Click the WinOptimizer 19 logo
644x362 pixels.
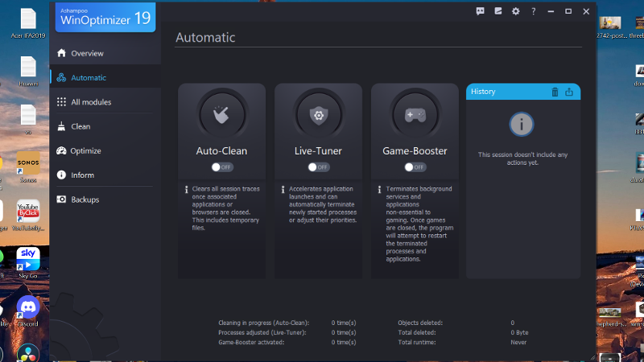(105, 17)
